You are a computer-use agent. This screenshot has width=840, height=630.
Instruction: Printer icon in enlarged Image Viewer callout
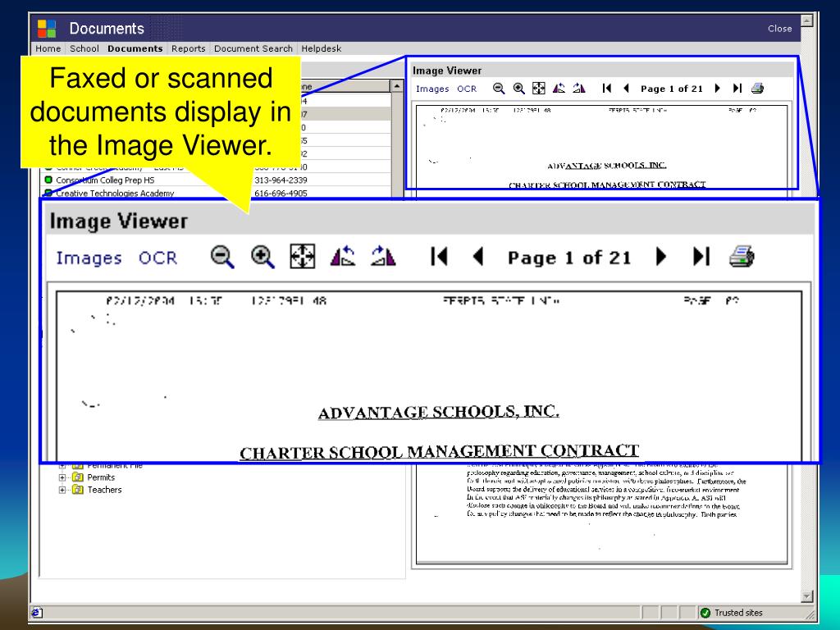point(742,257)
